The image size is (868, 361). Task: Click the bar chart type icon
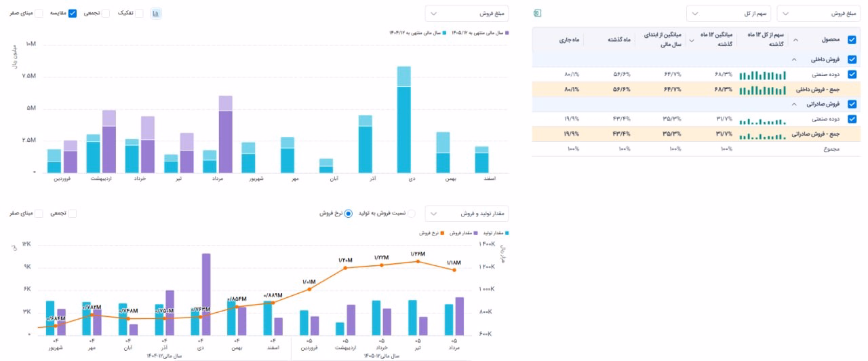pyautogui.click(x=155, y=13)
